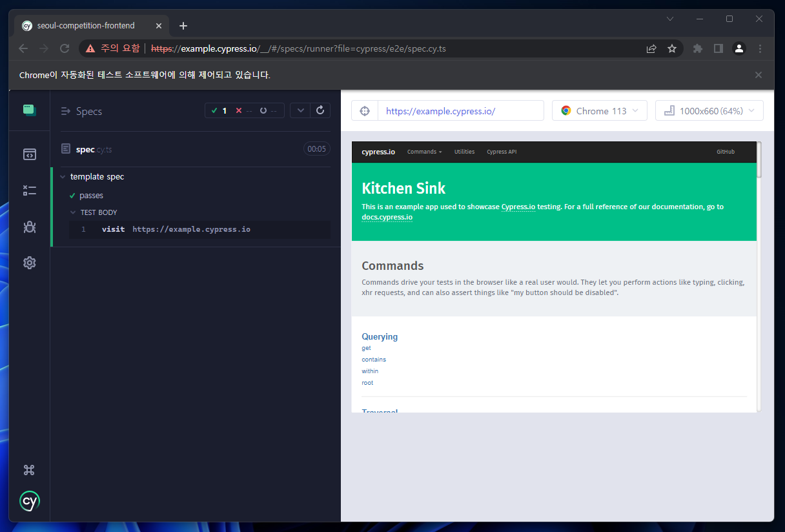
Task: Click the passed tests count indicator
Action: click(x=219, y=111)
